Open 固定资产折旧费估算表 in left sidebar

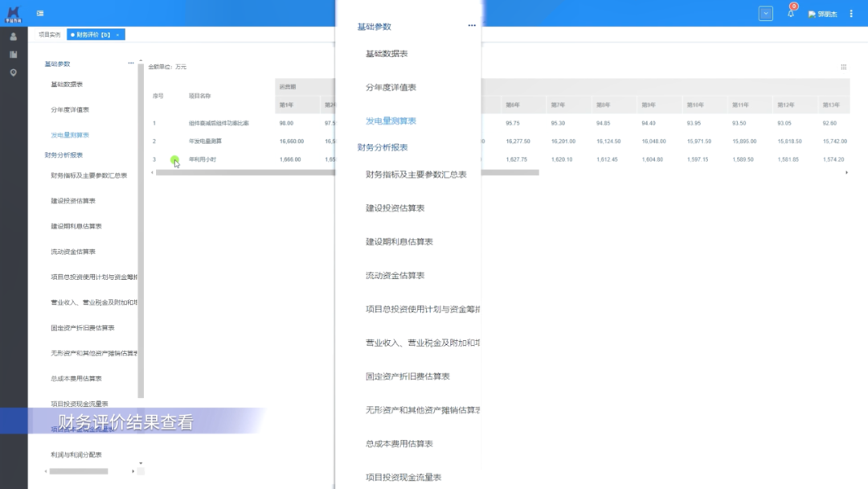(x=83, y=328)
